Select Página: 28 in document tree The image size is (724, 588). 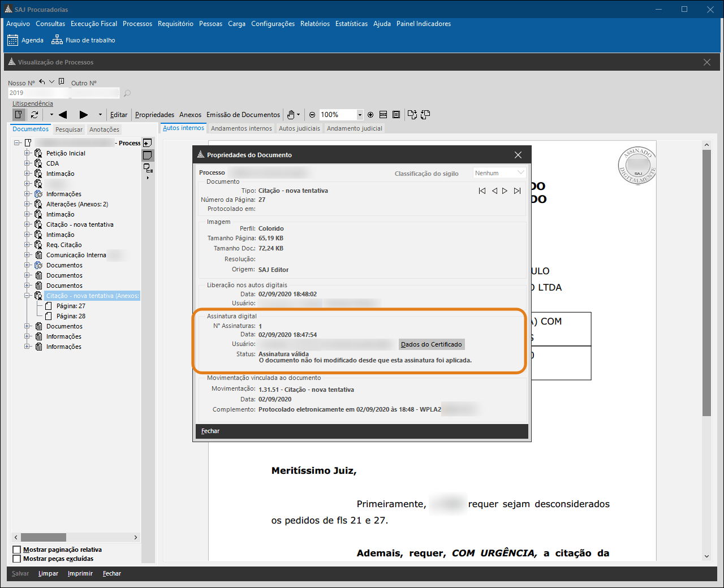coord(71,316)
